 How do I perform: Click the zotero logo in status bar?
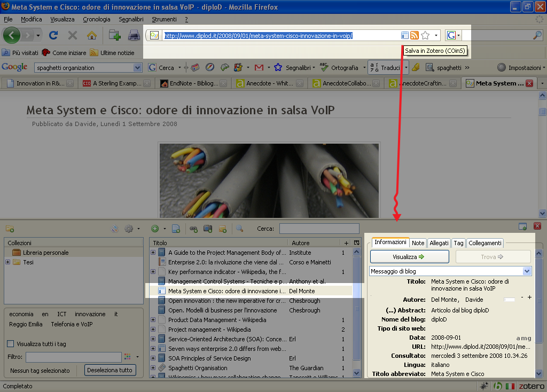point(532,386)
